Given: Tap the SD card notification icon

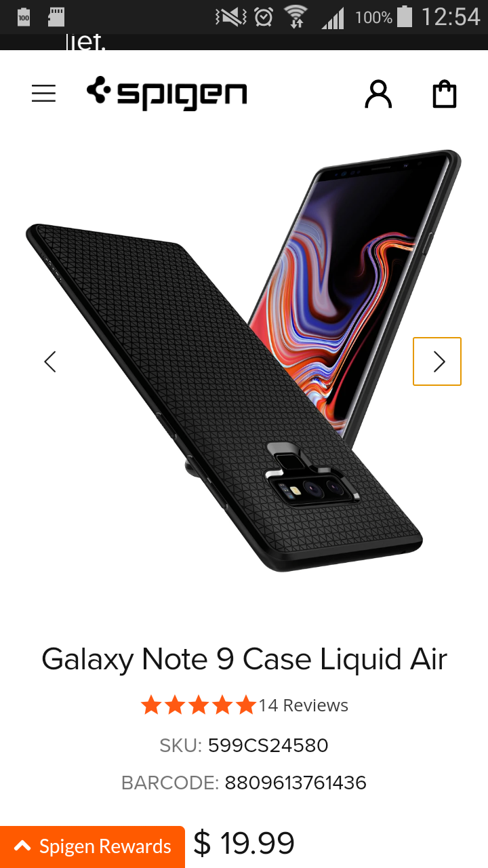Looking at the screenshot, I should [x=56, y=17].
